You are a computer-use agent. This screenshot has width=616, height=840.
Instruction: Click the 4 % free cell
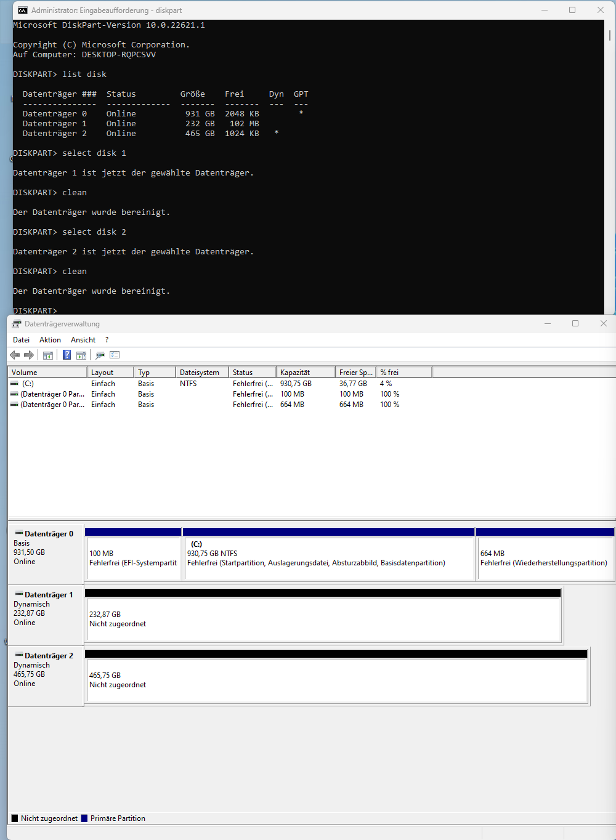(386, 384)
